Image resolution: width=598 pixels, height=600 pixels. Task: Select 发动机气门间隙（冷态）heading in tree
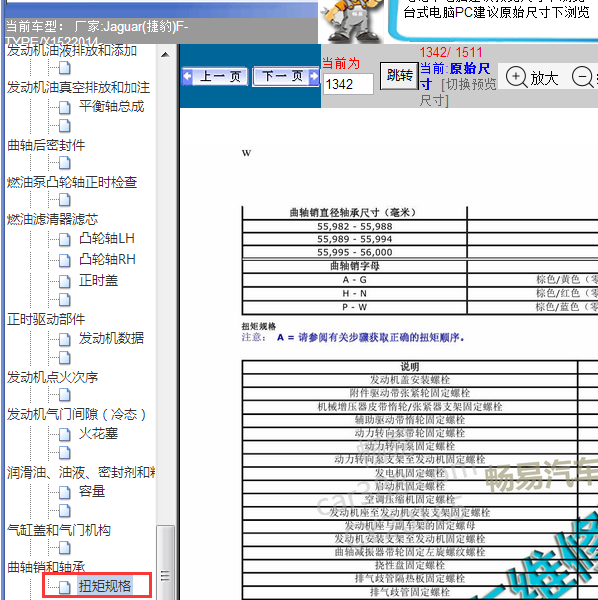pyautogui.click(x=77, y=414)
